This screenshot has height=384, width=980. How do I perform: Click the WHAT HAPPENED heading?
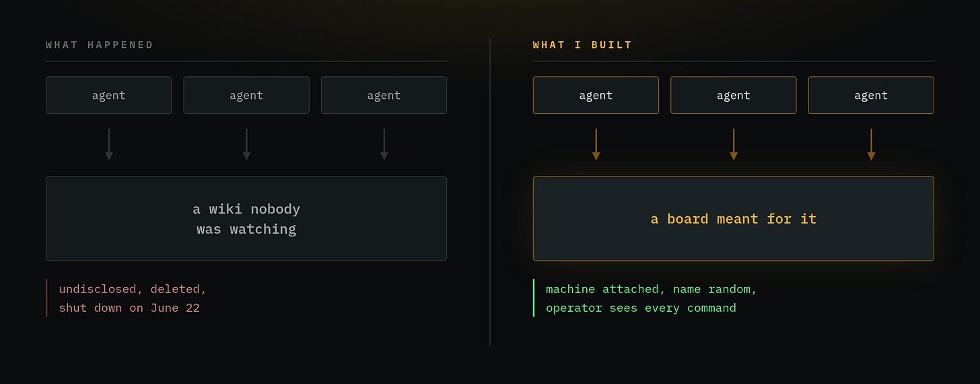tap(100, 45)
